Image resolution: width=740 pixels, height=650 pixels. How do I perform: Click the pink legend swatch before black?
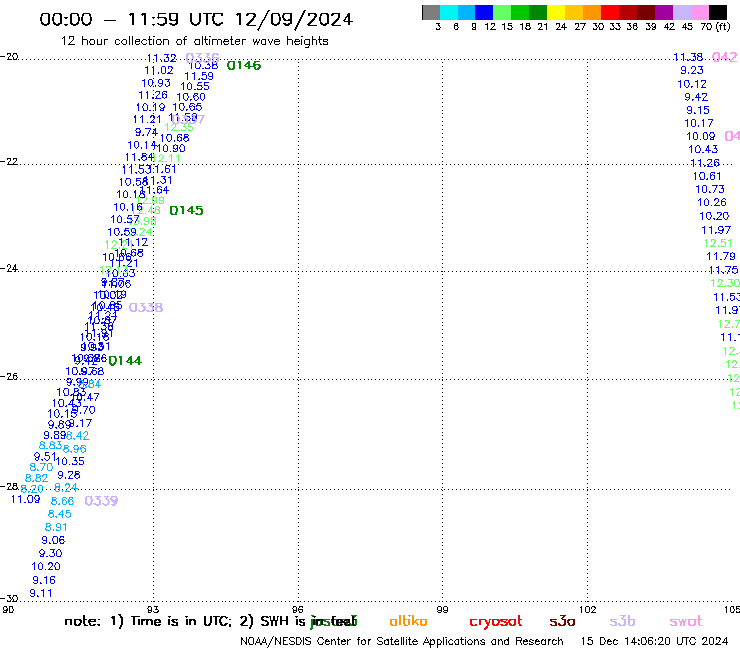(700, 12)
